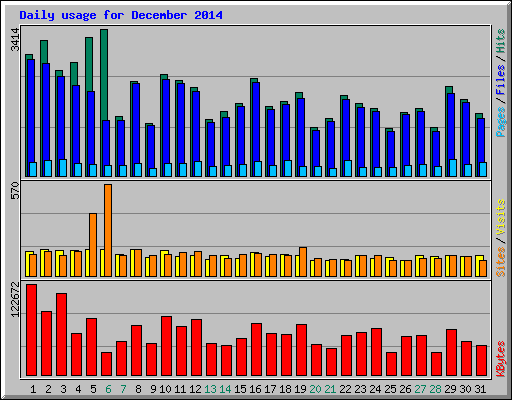
Task: Click day label 17 on the x-axis
Action: (270, 389)
